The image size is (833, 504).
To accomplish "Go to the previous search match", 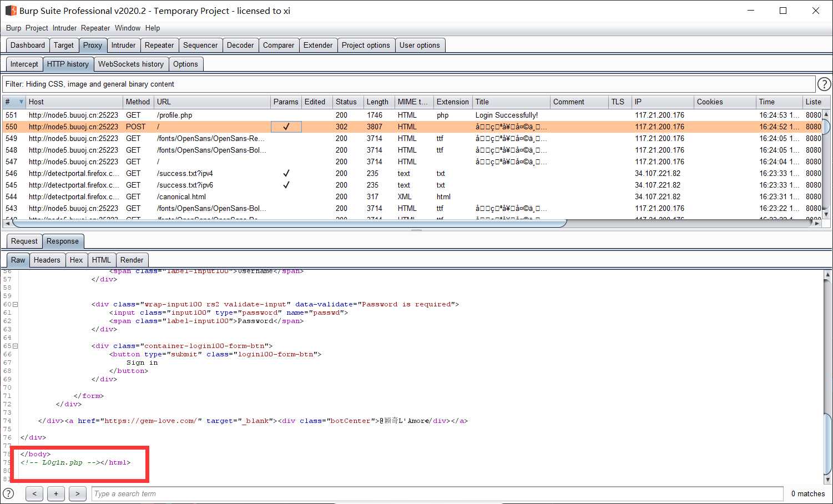I will (x=34, y=493).
